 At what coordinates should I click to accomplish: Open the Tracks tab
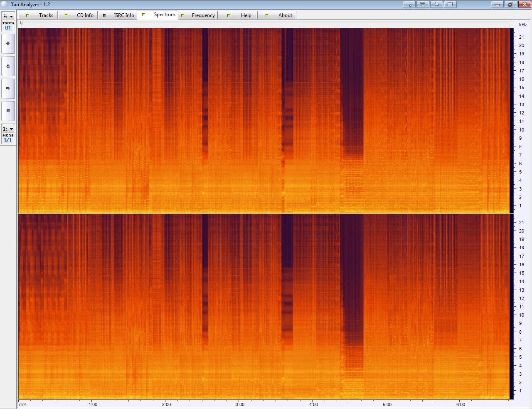(40, 15)
